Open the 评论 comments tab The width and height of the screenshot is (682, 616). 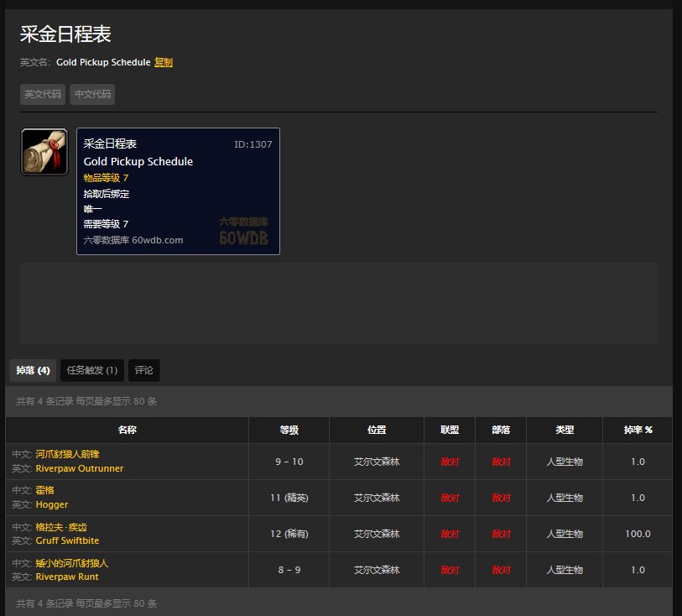pos(144,370)
